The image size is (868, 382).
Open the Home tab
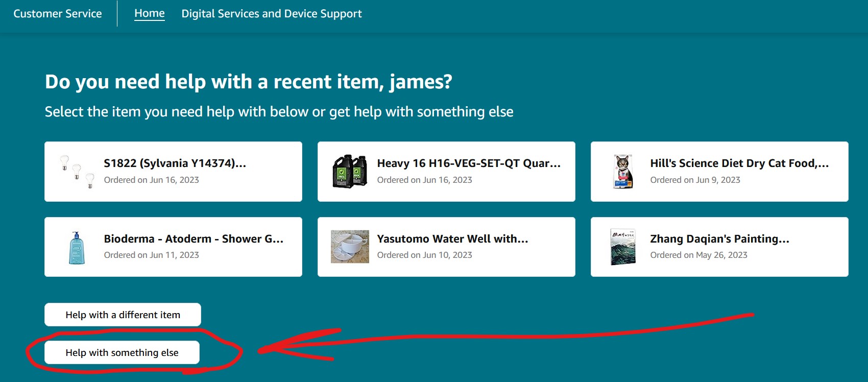[150, 14]
